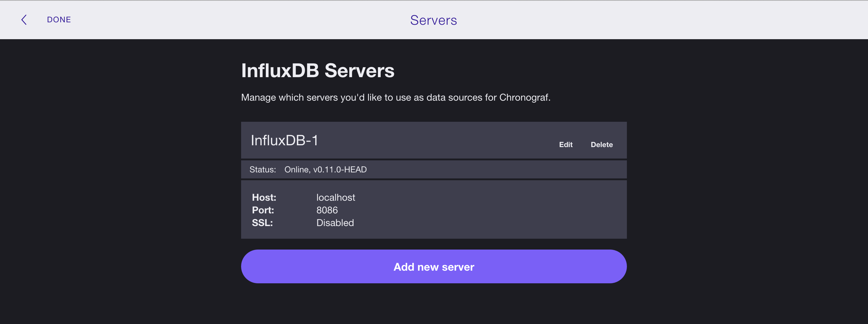Edit the InfluxDB-1 server
The height and width of the screenshot is (324, 868).
tap(566, 144)
